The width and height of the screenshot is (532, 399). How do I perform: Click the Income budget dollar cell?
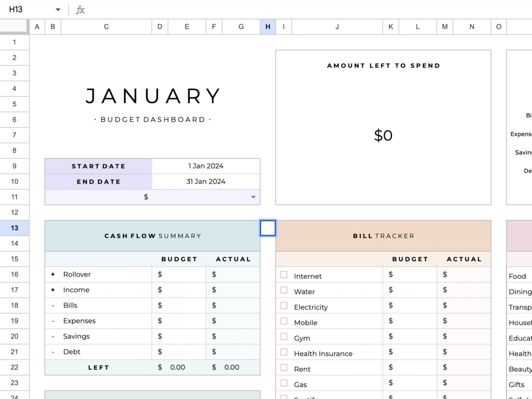160,290
